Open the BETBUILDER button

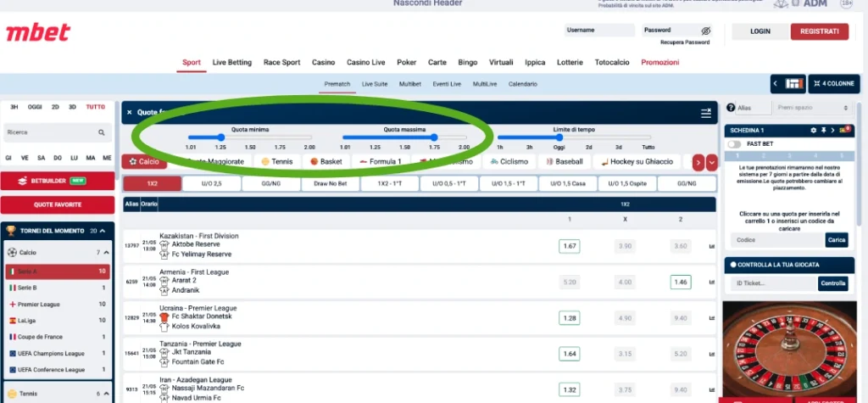pos(58,181)
